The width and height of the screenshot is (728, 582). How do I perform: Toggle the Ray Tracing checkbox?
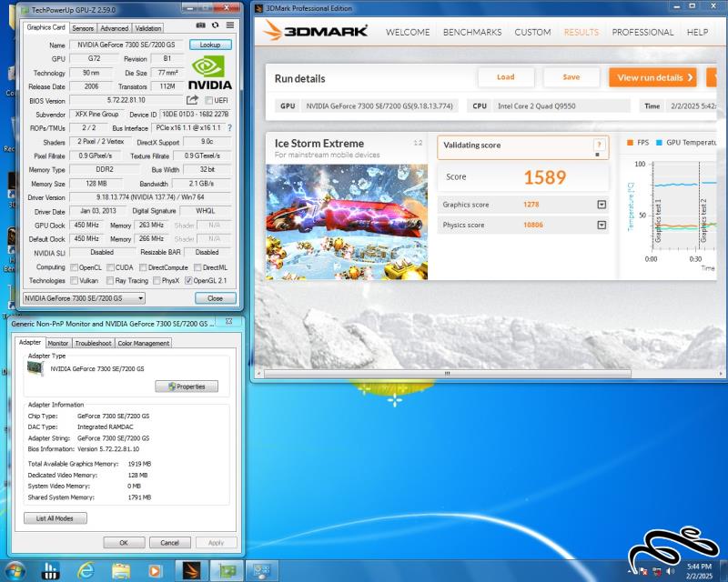[x=110, y=280]
